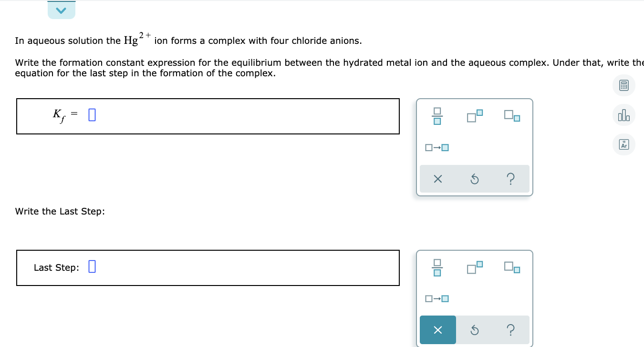The image size is (644, 347).
Task: Open help in the Last Step palette
Action: pyautogui.click(x=511, y=329)
